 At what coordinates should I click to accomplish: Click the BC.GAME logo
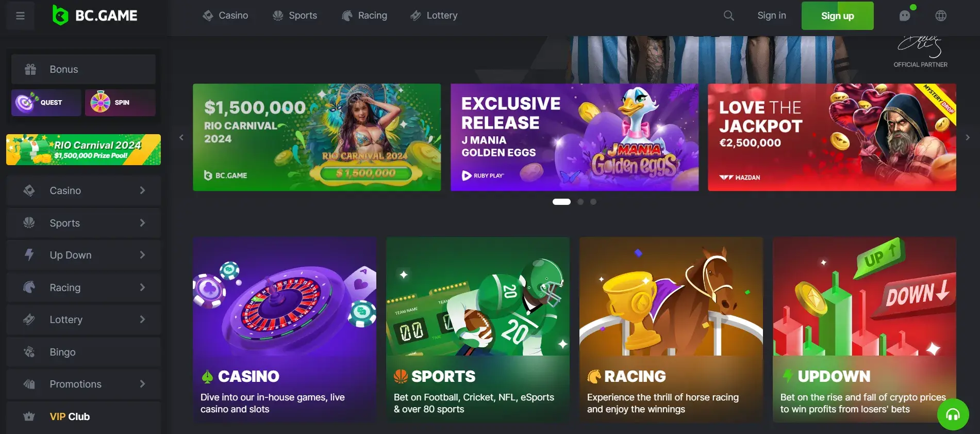[x=95, y=15]
